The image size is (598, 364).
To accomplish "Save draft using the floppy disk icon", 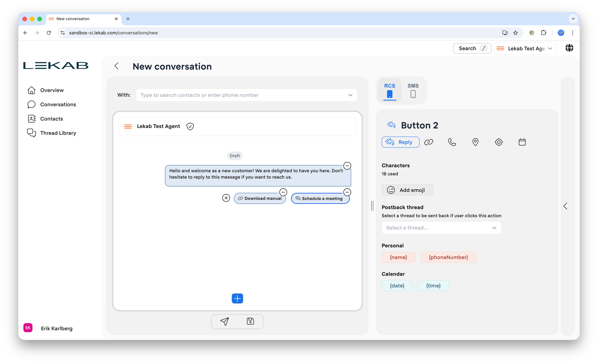I will point(250,321).
